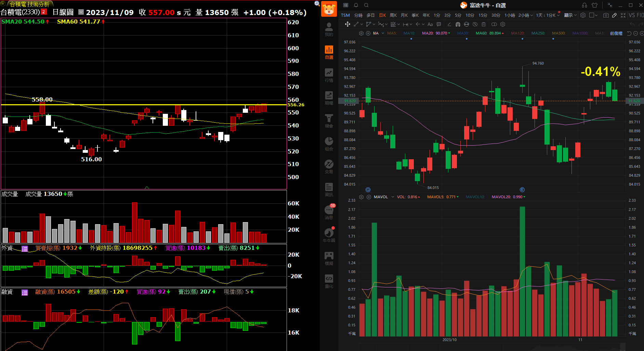
Task: Click the TSM ticker label
Action: pos(345,15)
